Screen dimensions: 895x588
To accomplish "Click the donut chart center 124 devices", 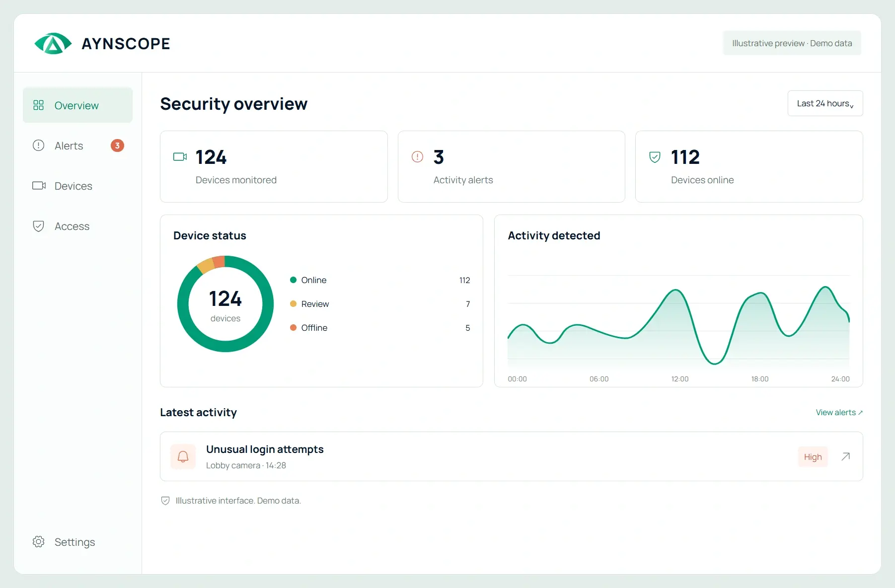I will click(225, 305).
